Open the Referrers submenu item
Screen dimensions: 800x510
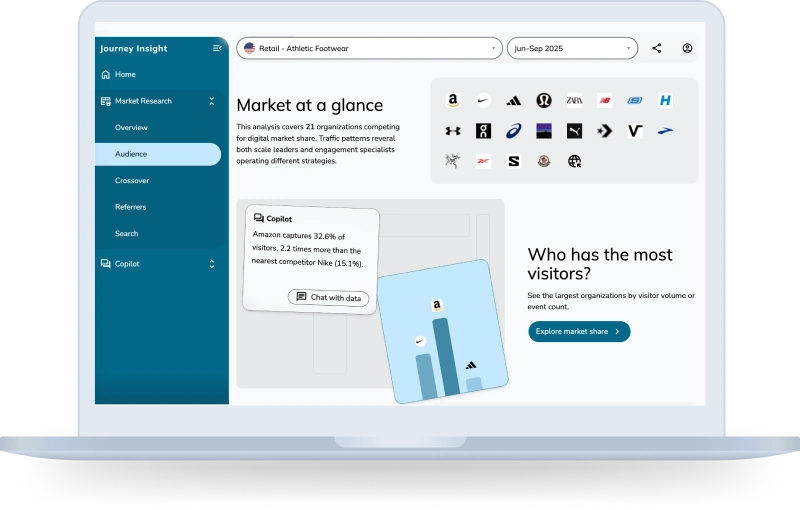[x=131, y=207]
